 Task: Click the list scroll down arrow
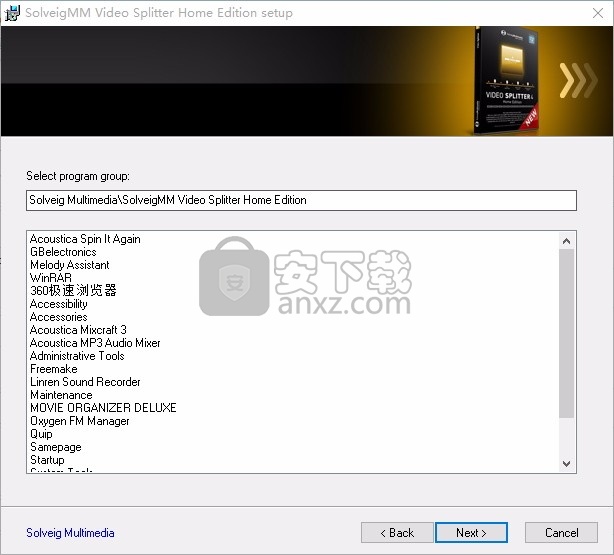[x=566, y=464]
